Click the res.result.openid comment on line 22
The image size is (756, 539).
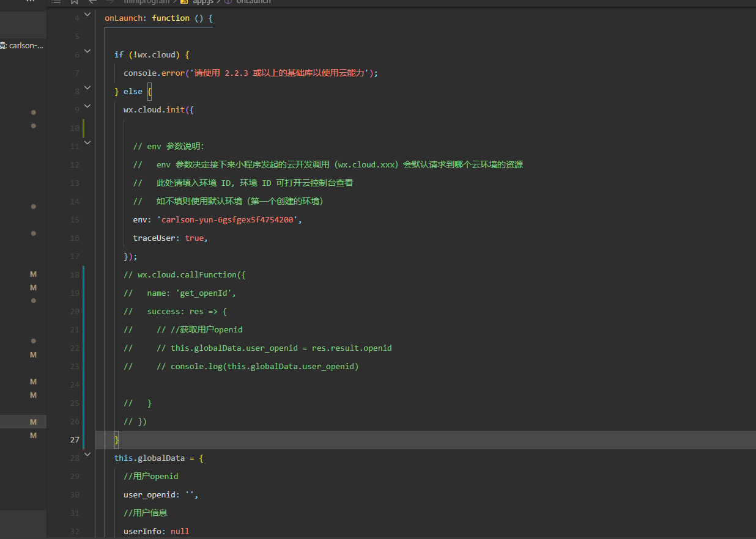[x=258, y=348]
